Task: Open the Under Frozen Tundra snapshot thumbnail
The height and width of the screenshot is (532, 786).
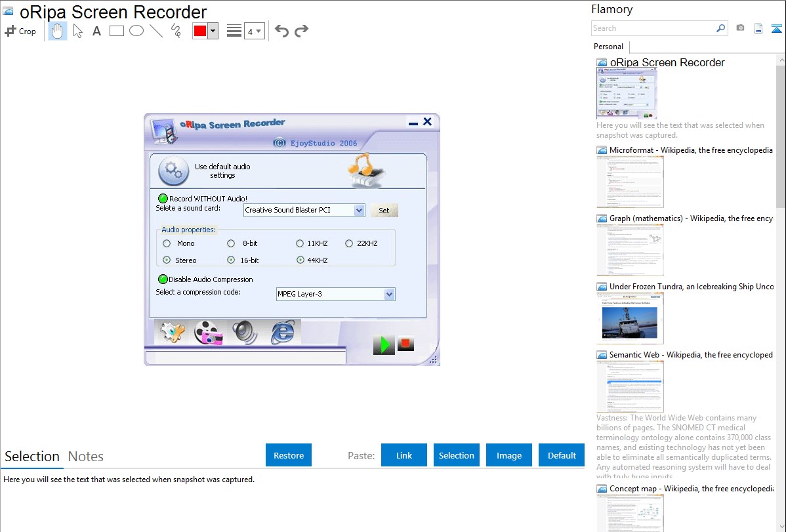Action: [x=630, y=318]
